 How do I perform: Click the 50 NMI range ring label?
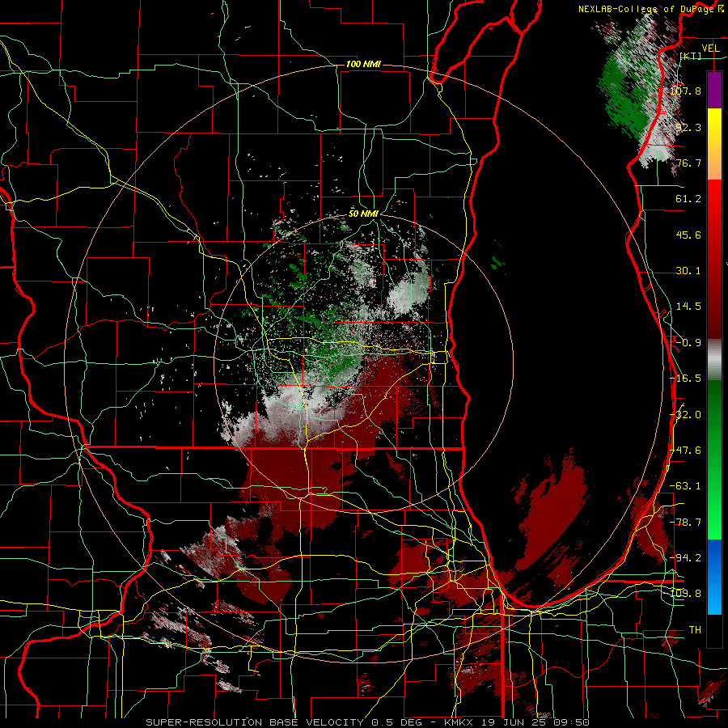point(363,214)
